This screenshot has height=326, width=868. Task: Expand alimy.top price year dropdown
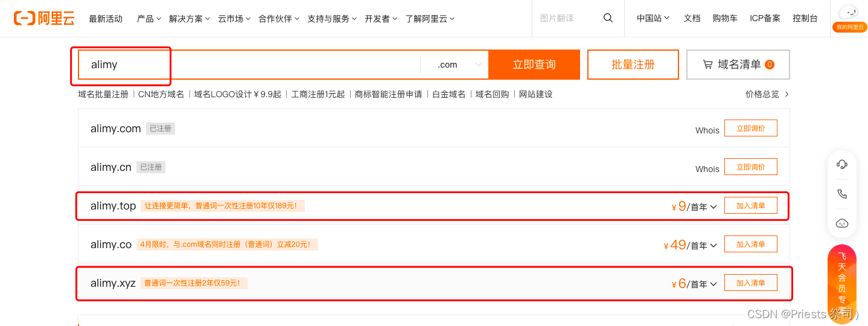click(713, 207)
